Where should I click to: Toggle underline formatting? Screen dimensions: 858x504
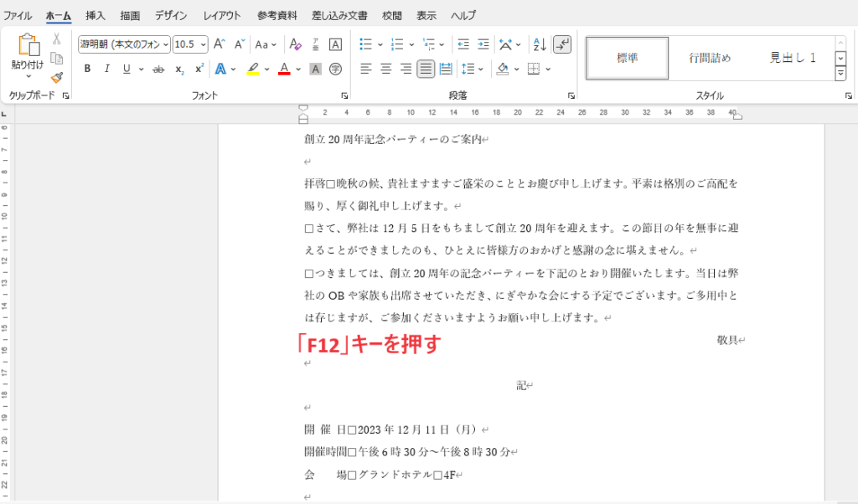127,69
